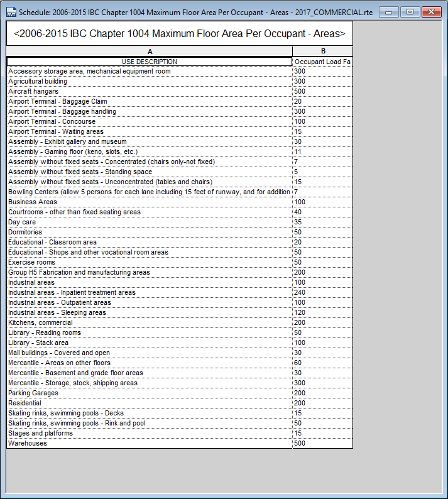The height and width of the screenshot is (499, 448).
Task: Select column A header
Action: tap(150, 52)
